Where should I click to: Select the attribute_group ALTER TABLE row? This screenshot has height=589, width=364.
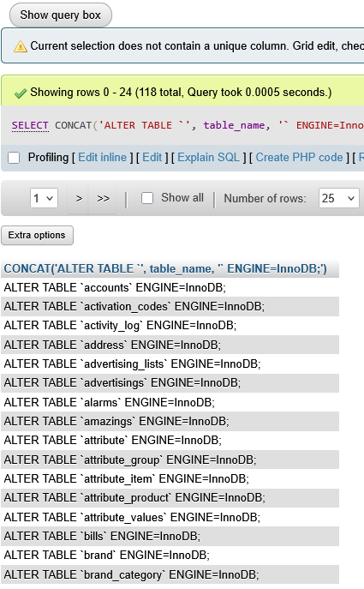coord(170,460)
